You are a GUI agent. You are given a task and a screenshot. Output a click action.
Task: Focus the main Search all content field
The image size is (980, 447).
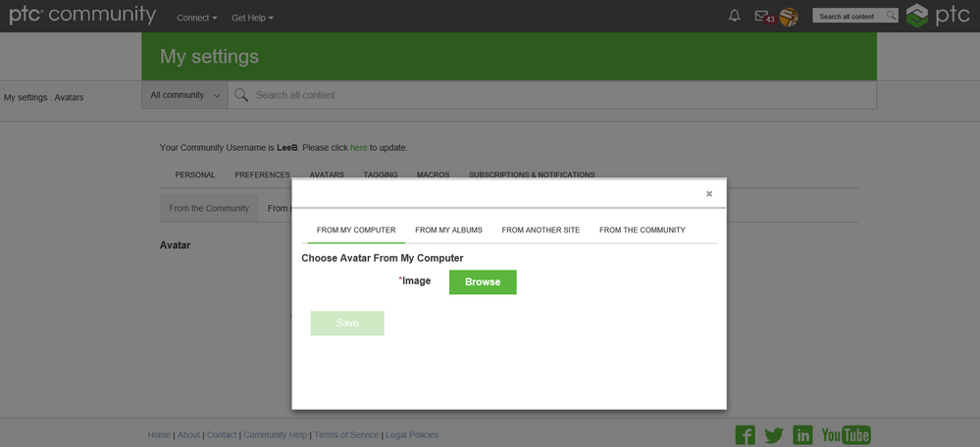[x=552, y=95]
